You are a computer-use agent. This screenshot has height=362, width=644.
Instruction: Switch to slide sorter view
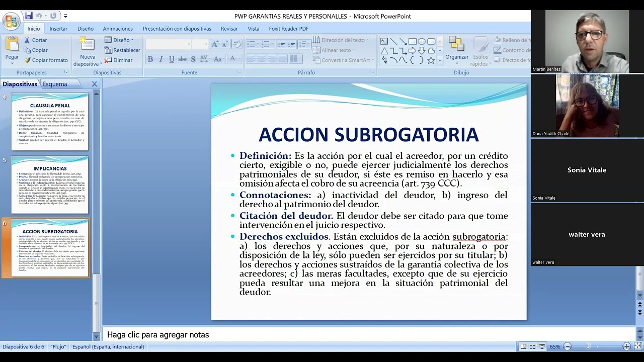pos(532,346)
